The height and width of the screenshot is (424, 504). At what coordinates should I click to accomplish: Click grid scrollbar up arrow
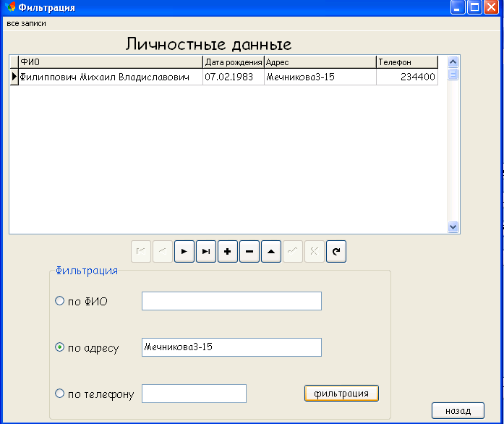pos(453,62)
